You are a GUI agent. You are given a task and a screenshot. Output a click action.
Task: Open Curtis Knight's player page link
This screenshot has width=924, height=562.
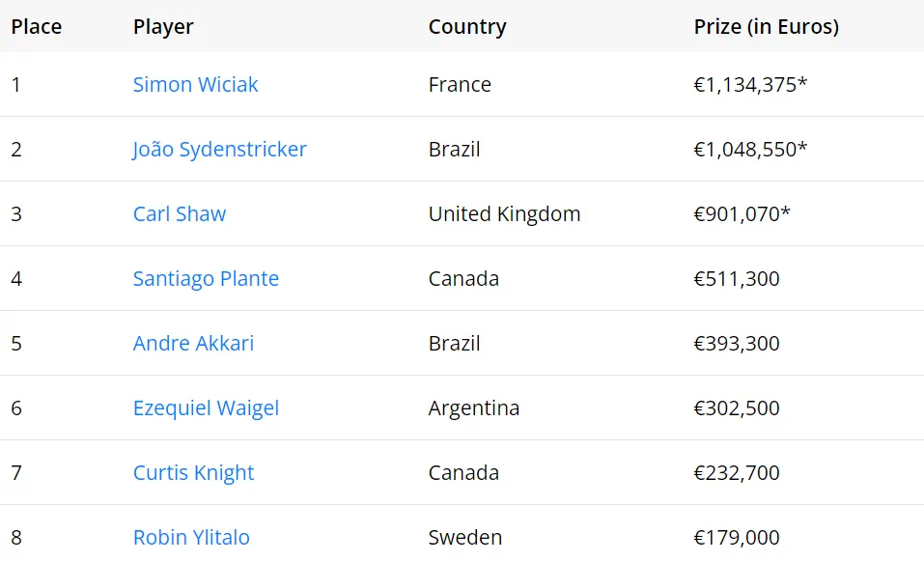[193, 473]
